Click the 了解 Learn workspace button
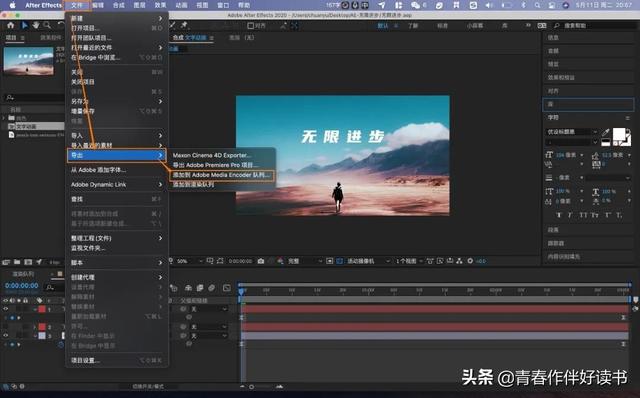 point(413,26)
